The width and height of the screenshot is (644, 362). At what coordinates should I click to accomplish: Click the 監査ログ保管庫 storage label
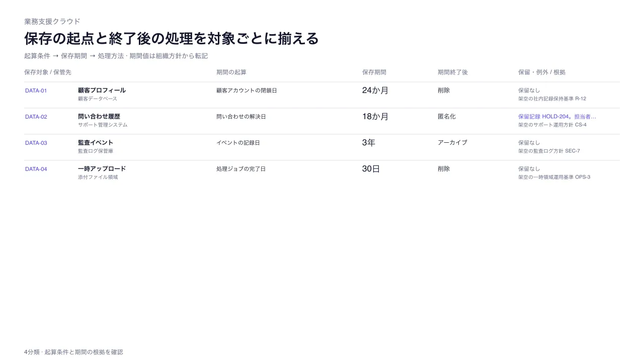(x=96, y=151)
